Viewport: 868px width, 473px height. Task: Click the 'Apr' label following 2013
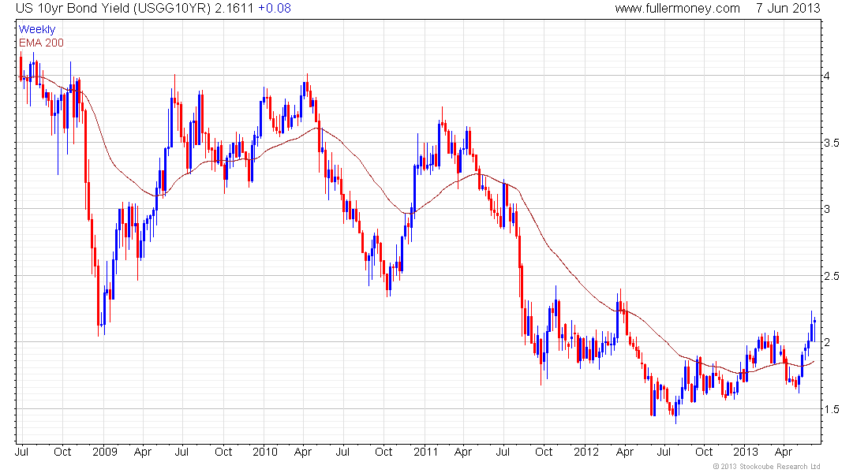click(784, 452)
